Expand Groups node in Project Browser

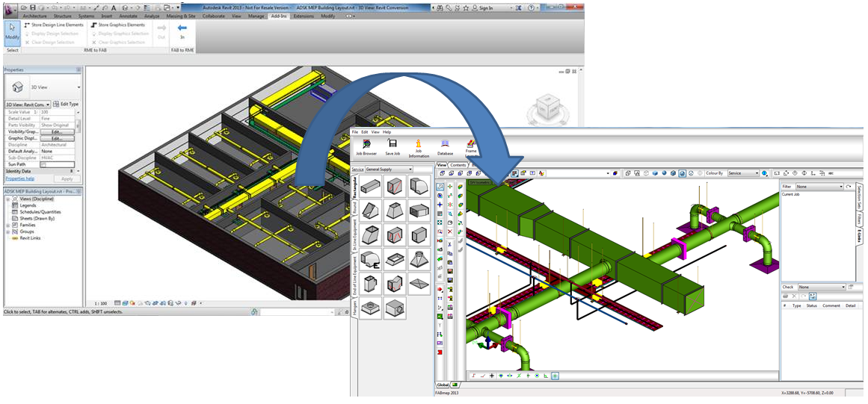pyautogui.click(x=8, y=231)
